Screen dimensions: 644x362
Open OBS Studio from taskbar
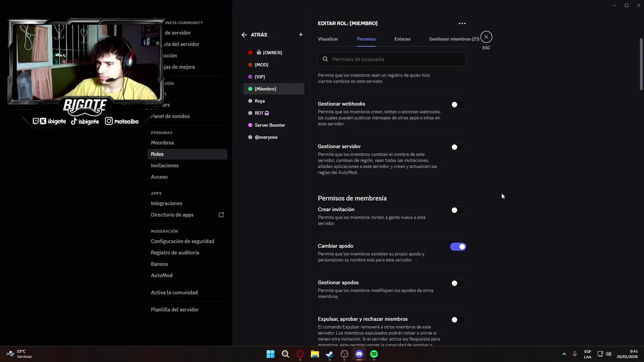[344, 354]
